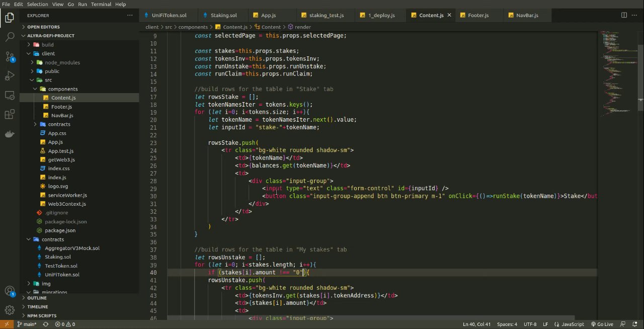Open the Docker view in activity bar
The image size is (644, 329).
[10, 134]
